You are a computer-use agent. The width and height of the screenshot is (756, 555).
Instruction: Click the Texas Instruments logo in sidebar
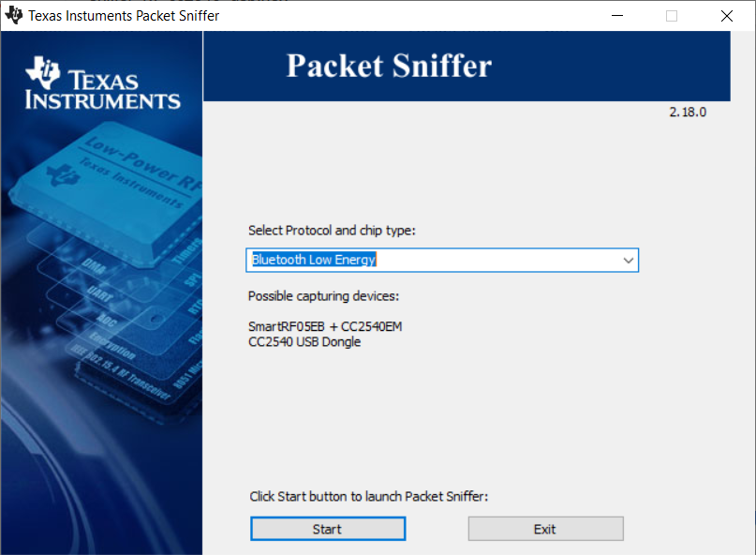102,83
